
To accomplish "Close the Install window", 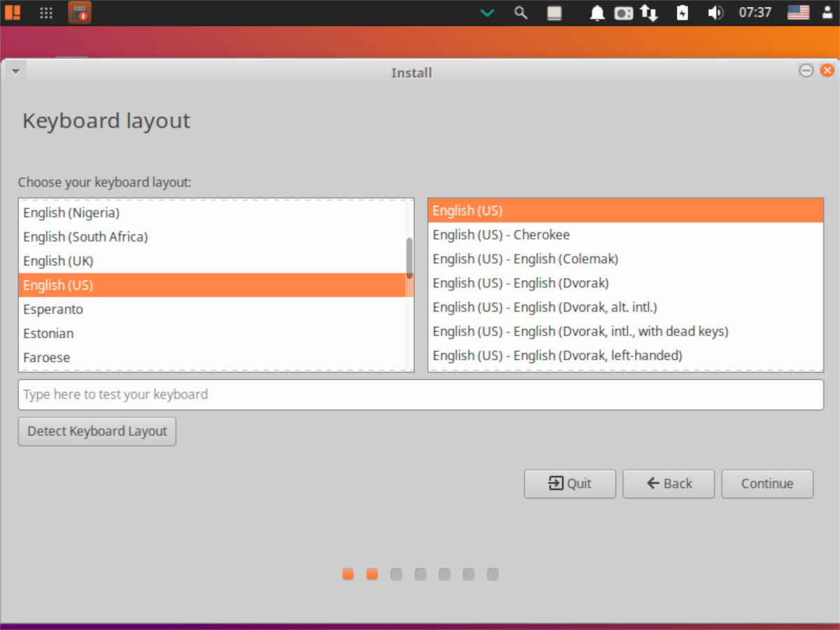I will tap(827, 71).
